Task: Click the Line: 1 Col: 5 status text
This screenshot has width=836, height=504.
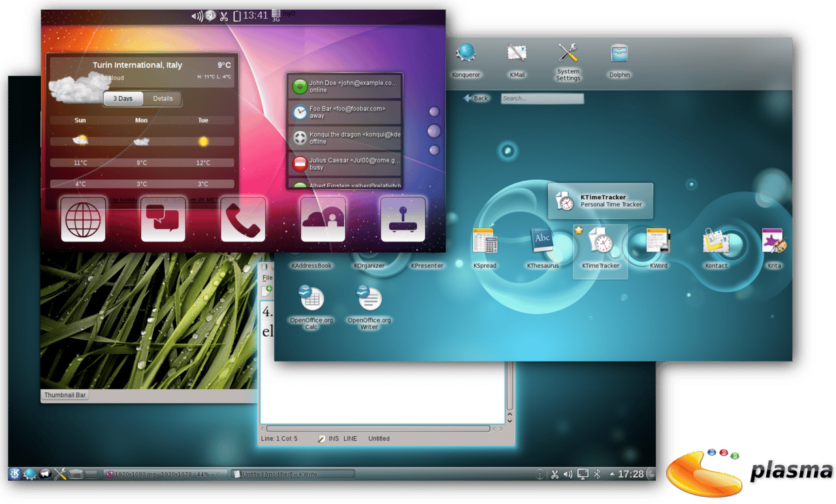Action: (279, 439)
